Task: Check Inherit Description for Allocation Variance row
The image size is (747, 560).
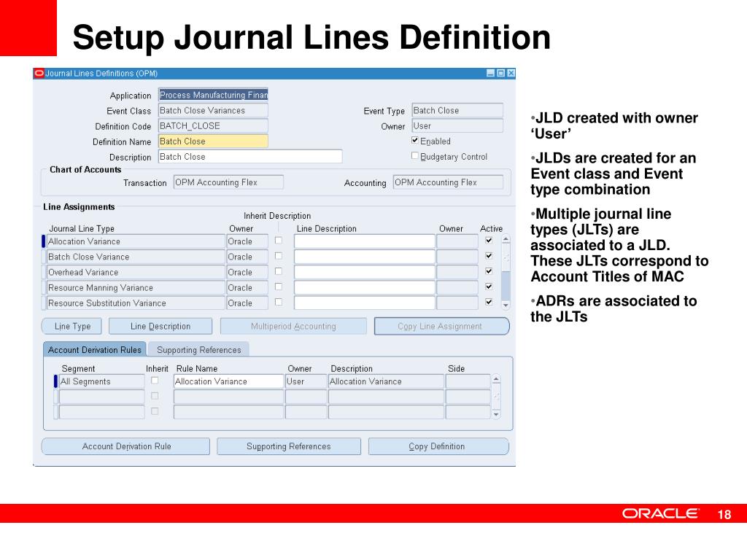Action: pyautogui.click(x=279, y=241)
